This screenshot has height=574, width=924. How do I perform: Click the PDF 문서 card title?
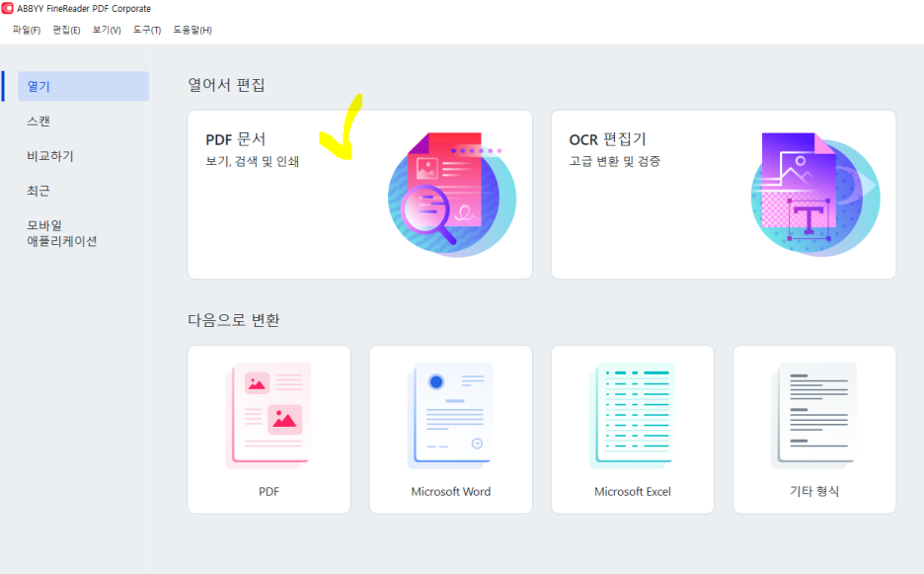coord(236,140)
